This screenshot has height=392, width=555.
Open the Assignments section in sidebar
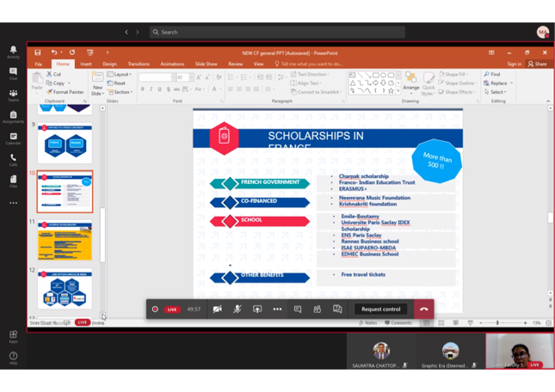tap(13, 117)
